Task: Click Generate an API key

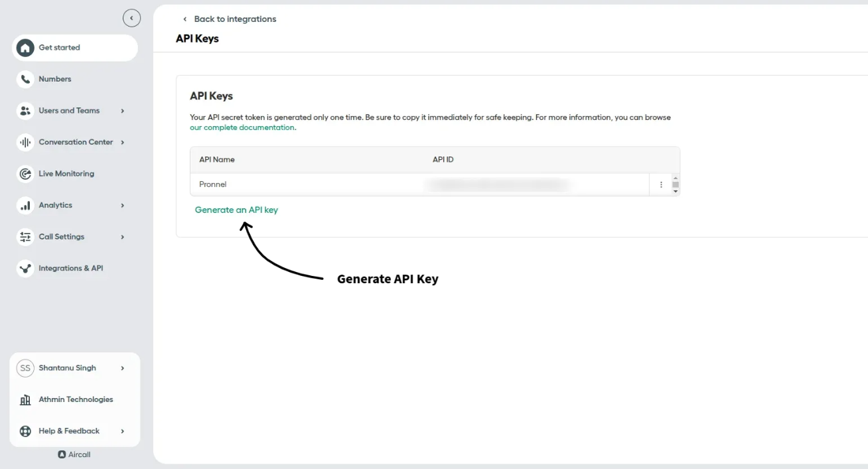Action: coord(236,210)
